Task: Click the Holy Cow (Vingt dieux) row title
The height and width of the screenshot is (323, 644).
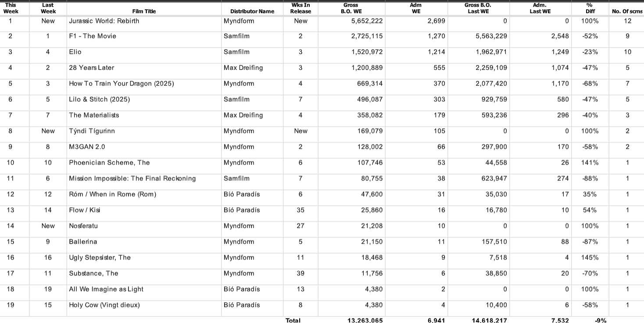Action: [104, 305]
